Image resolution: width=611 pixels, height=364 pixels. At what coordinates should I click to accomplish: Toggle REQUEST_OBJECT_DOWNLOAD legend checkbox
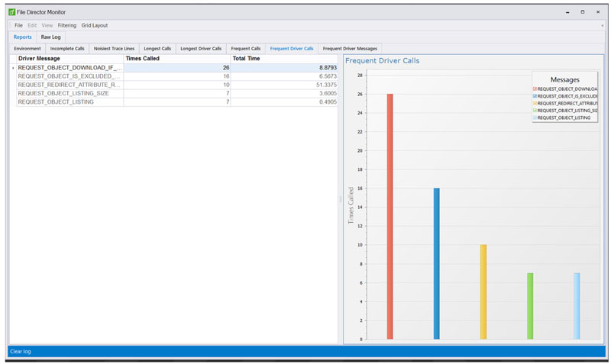(535, 89)
